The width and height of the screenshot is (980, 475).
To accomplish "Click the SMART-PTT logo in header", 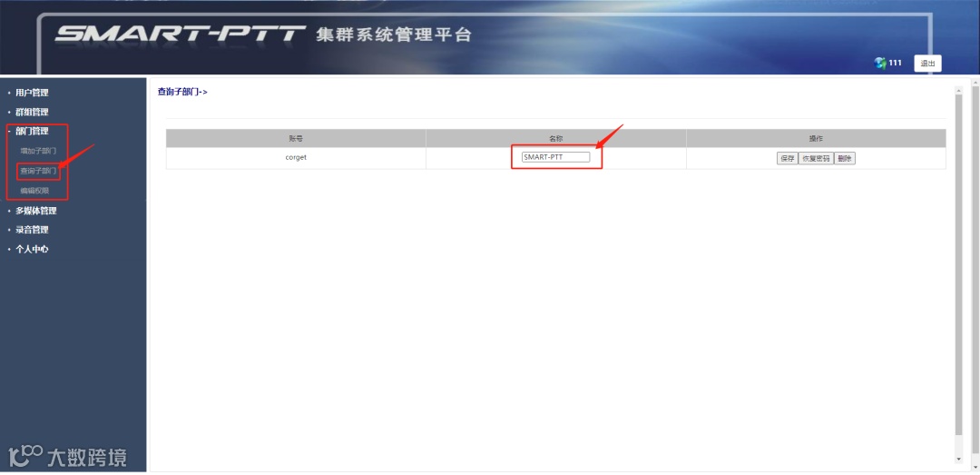I will coord(180,35).
